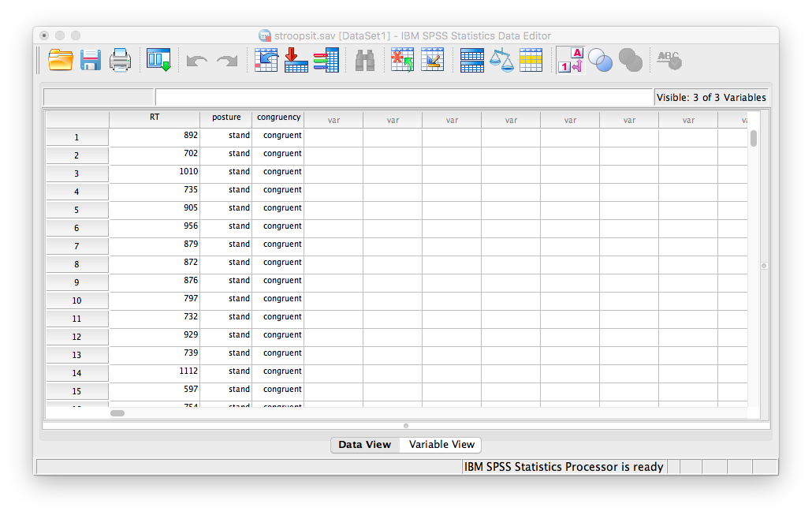
Task: Select the posture column header
Action: coord(226,119)
